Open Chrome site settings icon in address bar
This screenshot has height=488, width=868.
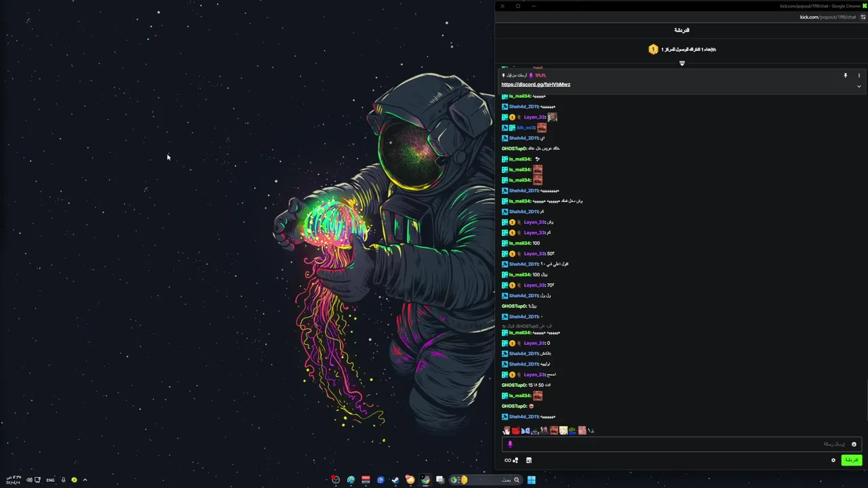tap(863, 17)
